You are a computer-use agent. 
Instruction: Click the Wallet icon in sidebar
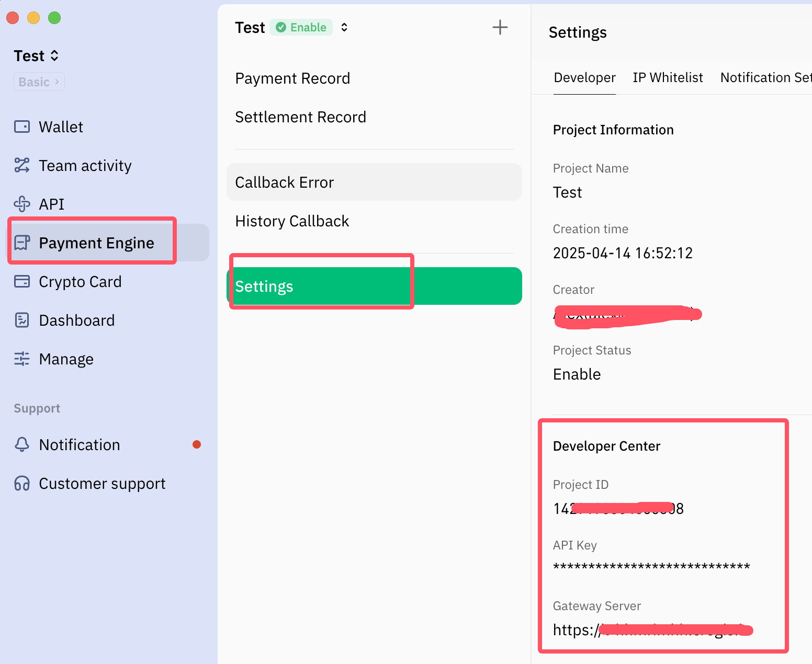click(x=22, y=127)
